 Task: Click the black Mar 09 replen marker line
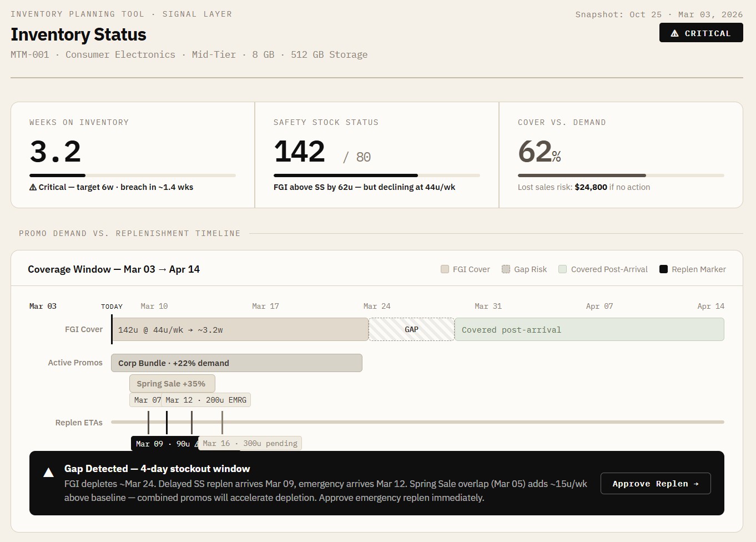click(167, 422)
